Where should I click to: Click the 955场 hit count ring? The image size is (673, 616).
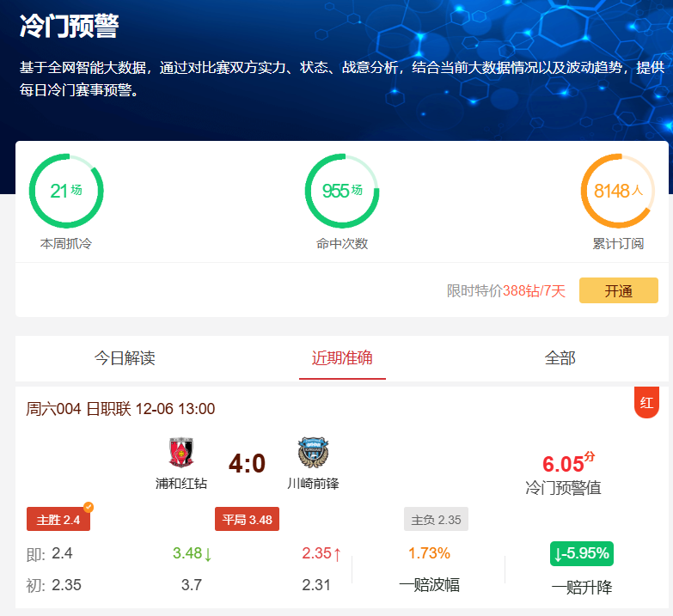[342, 191]
